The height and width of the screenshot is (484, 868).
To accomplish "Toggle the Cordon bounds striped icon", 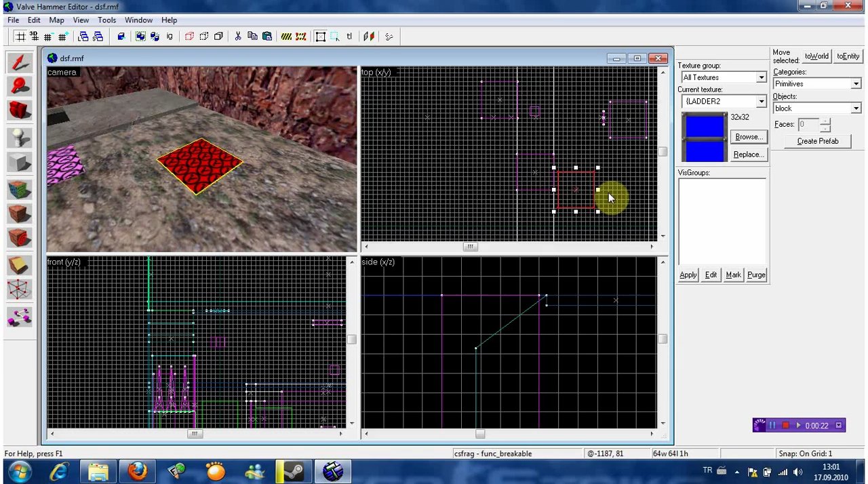I will tap(286, 37).
